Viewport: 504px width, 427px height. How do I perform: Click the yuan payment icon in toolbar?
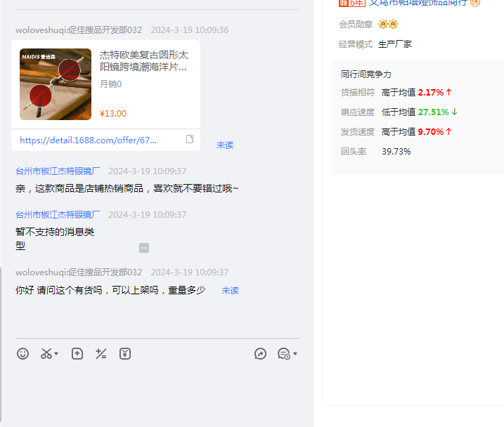125,354
